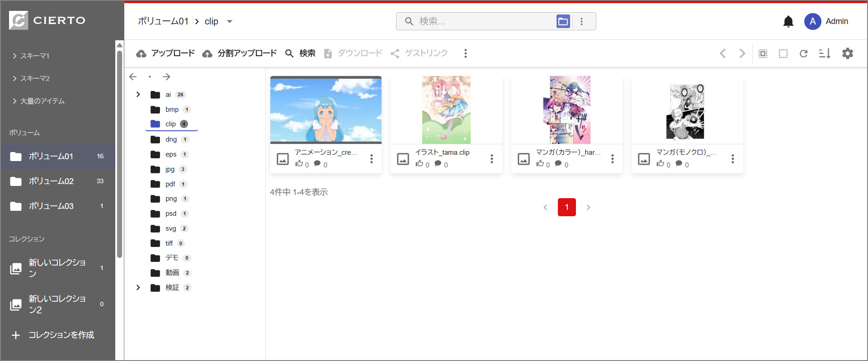This screenshot has width=868, height=361.
Task: Click the search input field
Action: [x=486, y=21]
